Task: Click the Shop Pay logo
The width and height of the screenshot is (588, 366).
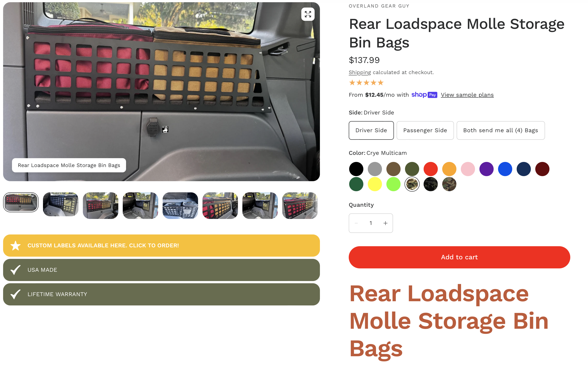Action: pos(424,95)
